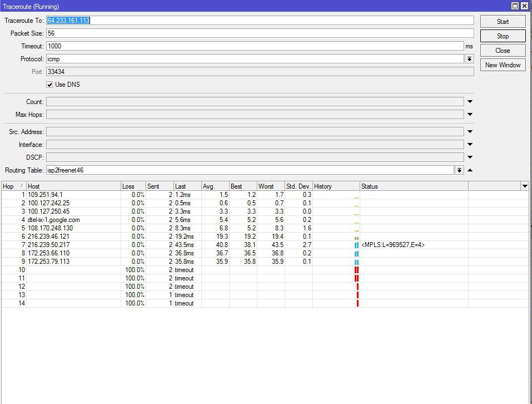Click the green history bar for hop 6

tap(356, 238)
